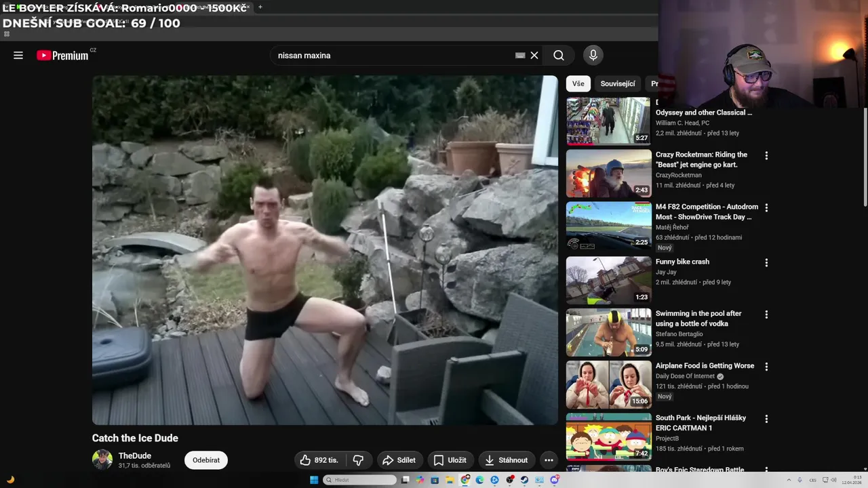Click the weather moon widget in taskbar
This screenshot has height=488, width=868.
point(10,480)
